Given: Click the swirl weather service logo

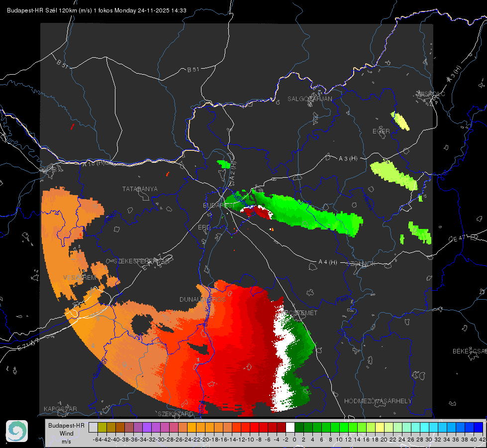Looking at the screenshot, I should pos(17,431).
